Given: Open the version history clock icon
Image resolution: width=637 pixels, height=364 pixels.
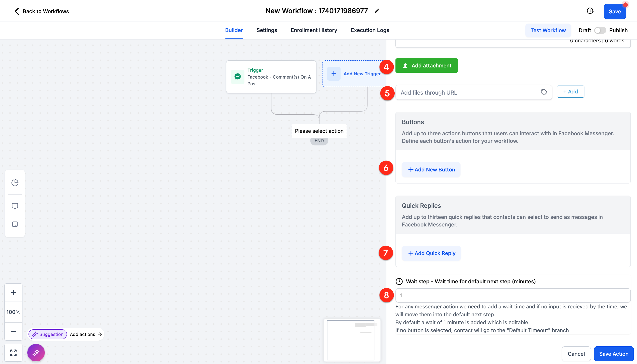Looking at the screenshot, I should tap(590, 11).
